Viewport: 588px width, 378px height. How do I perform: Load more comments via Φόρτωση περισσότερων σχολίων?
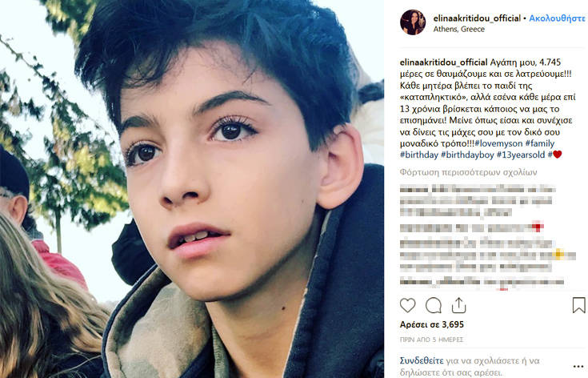coord(468,172)
